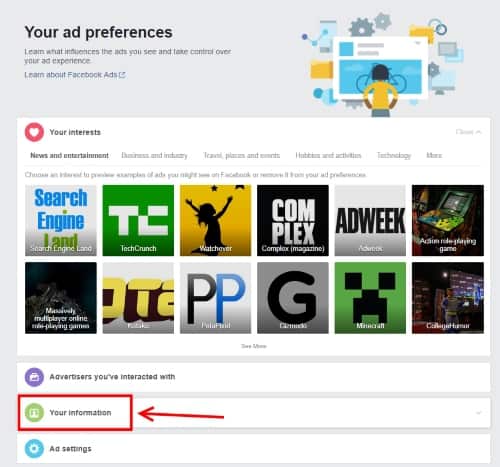Open the Travel, places and events tab

tap(242, 155)
